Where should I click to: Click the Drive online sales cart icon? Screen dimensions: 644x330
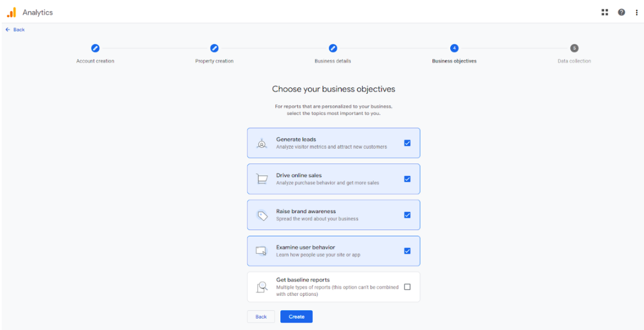point(261,179)
